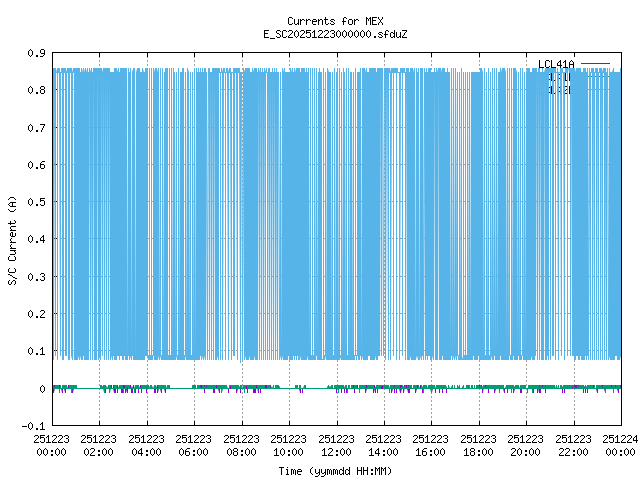The height and width of the screenshot is (480, 640).
Task: Select the 0.1 y-axis tick label
Action: click(x=36, y=351)
